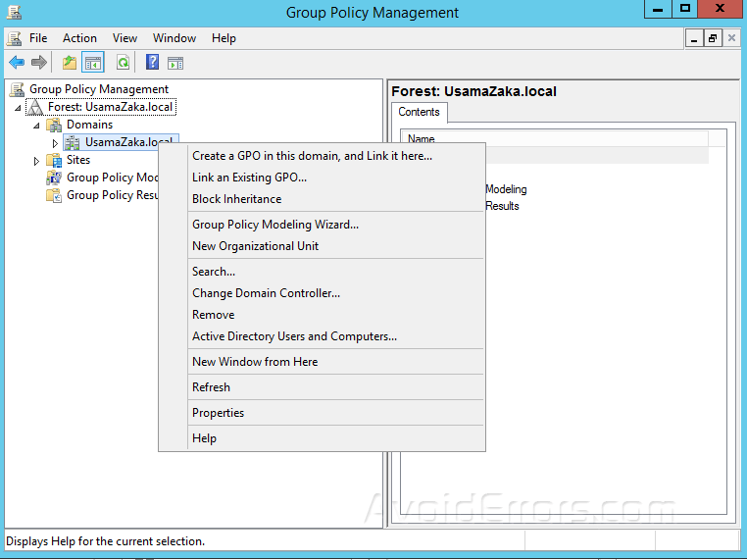The height and width of the screenshot is (560, 747).
Task: Open the Window menu
Action: (x=174, y=38)
